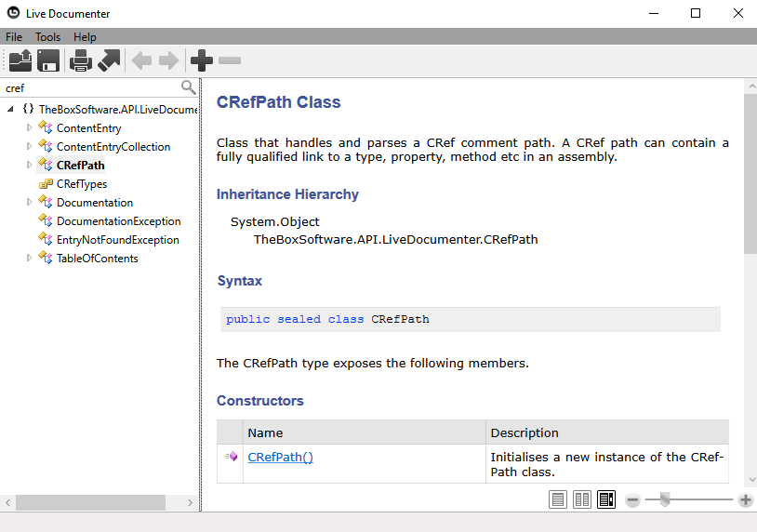Image resolution: width=757 pixels, height=532 pixels.
Task: Click the back navigation arrow
Action: click(141, 60)
